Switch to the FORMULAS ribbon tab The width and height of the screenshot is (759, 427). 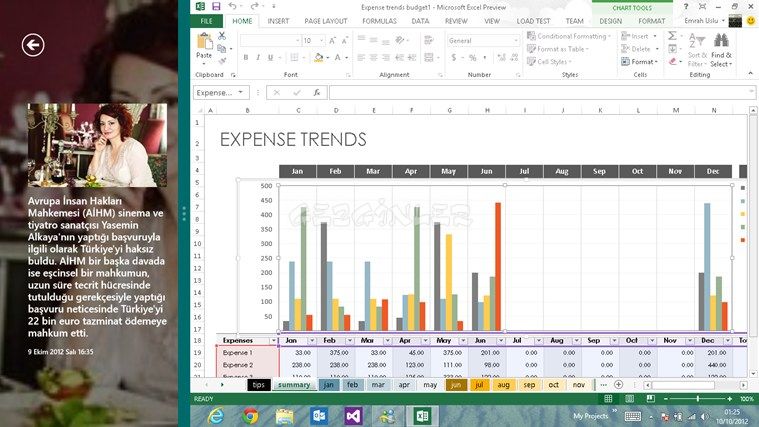pyautogui.click(x=379, y=21)
